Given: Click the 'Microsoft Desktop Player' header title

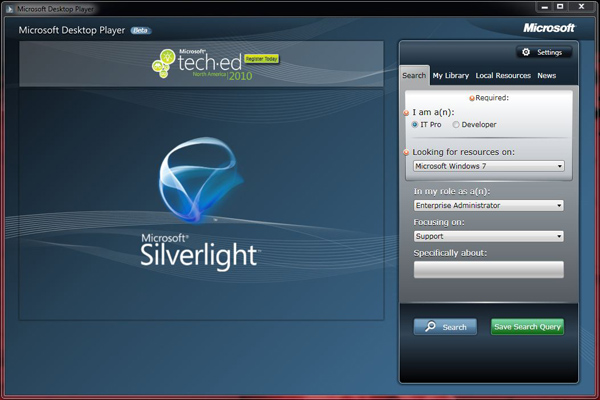Looking at the screenshot, I should 72,30.
